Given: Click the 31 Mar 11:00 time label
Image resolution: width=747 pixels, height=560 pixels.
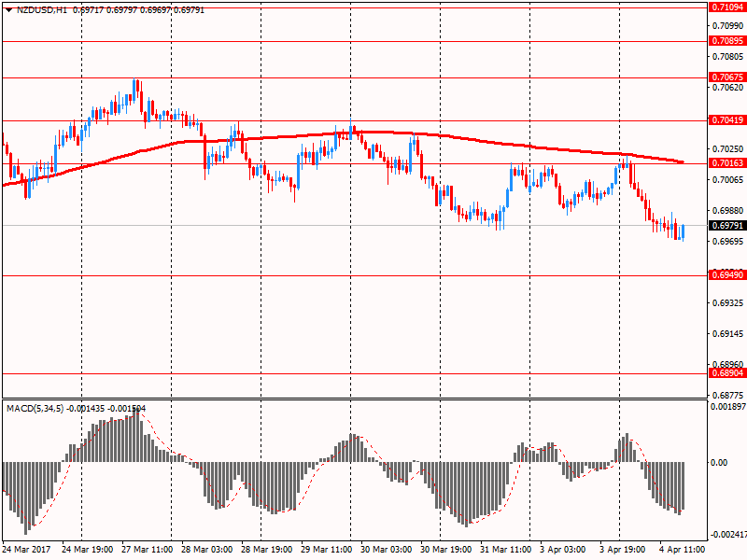Looking at the screenshot, I should pos(505,550).
